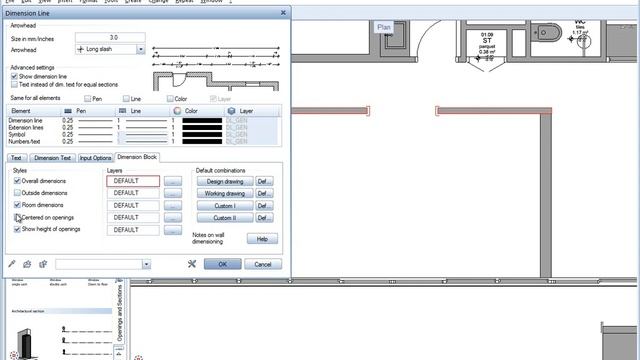Click Def... next to Custom II
This screenshot has height=360, width=640.
pos(264,218)
